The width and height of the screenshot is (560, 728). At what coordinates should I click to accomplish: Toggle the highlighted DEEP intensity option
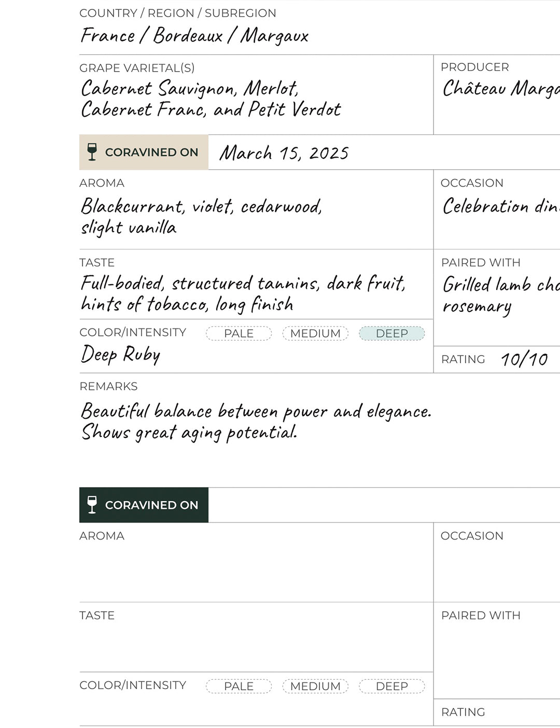pos(391,333)
